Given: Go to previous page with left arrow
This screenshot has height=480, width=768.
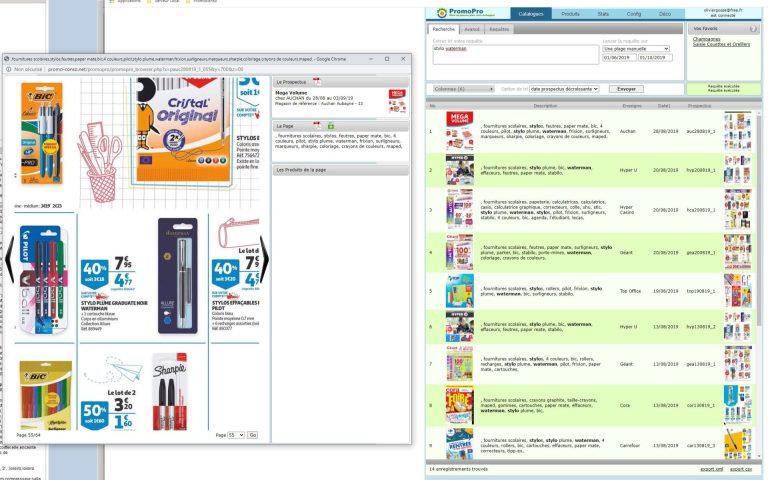Looking at the screenshot, I should point(11,258).
